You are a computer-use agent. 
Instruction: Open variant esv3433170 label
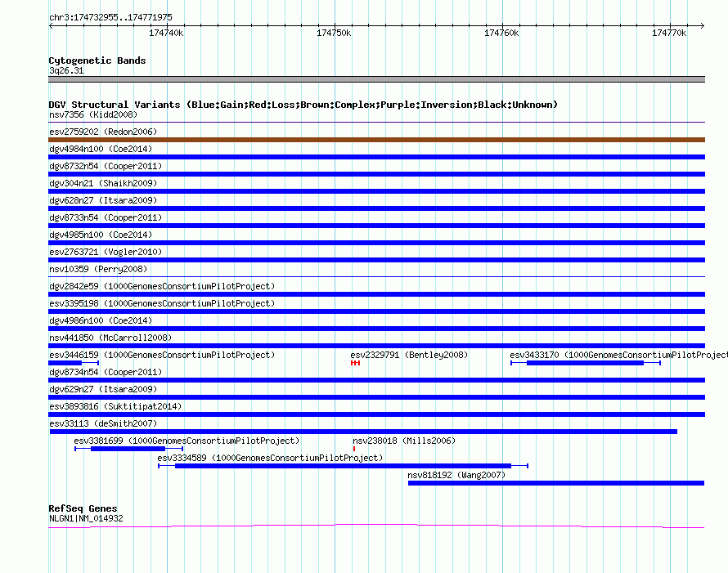pyautogui.click(x=619, y=355)
